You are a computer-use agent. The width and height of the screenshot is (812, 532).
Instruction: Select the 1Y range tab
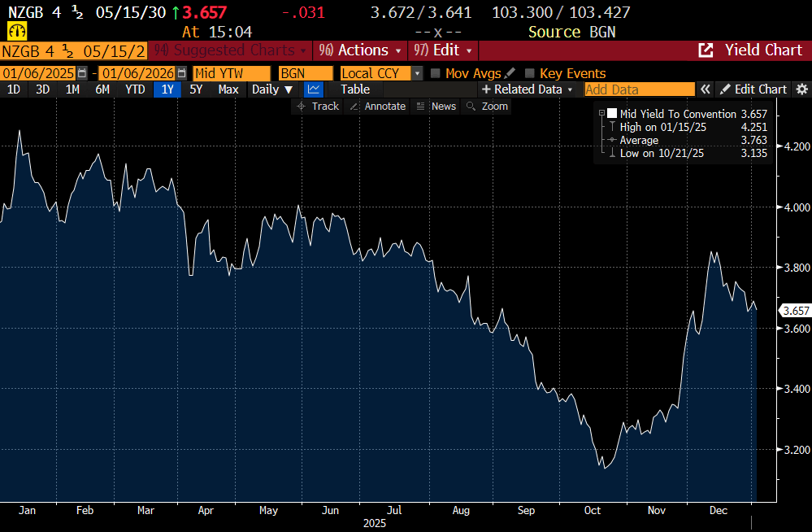coord(167,89)
